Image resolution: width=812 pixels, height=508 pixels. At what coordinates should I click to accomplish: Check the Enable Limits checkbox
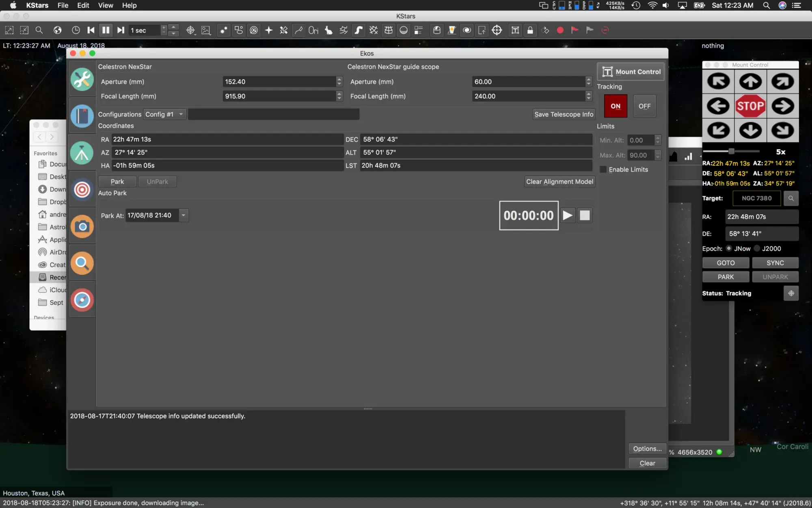pyautogui.click(x=603, y=169)
